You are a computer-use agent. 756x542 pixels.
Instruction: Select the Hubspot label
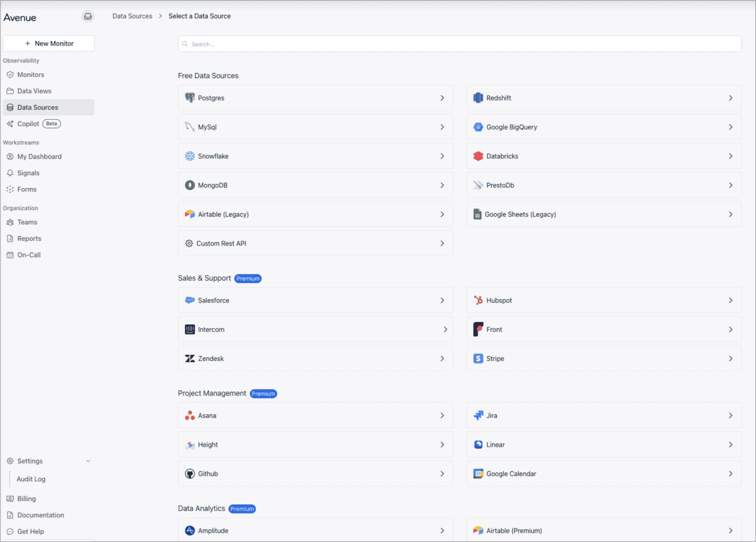pos(499,300)
